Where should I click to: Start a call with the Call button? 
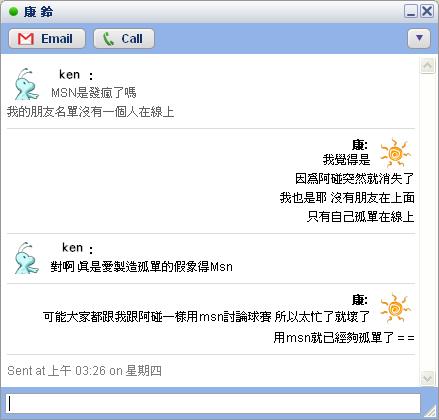[x=124, y=39]
